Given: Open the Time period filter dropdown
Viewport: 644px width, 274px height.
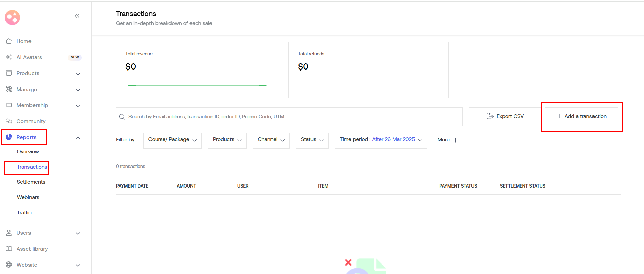Looking at the screenshot, I should (381, 140).
